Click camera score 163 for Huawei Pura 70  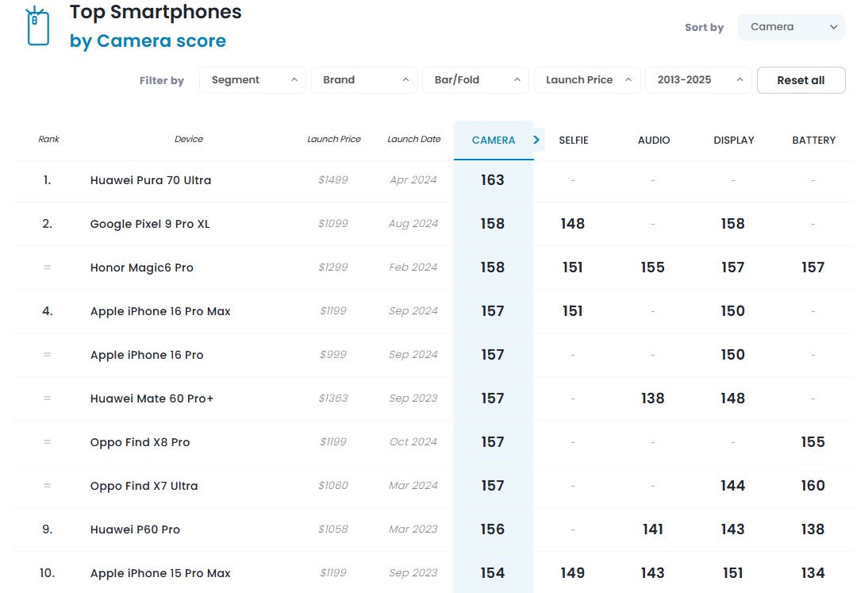coord(493,180)
